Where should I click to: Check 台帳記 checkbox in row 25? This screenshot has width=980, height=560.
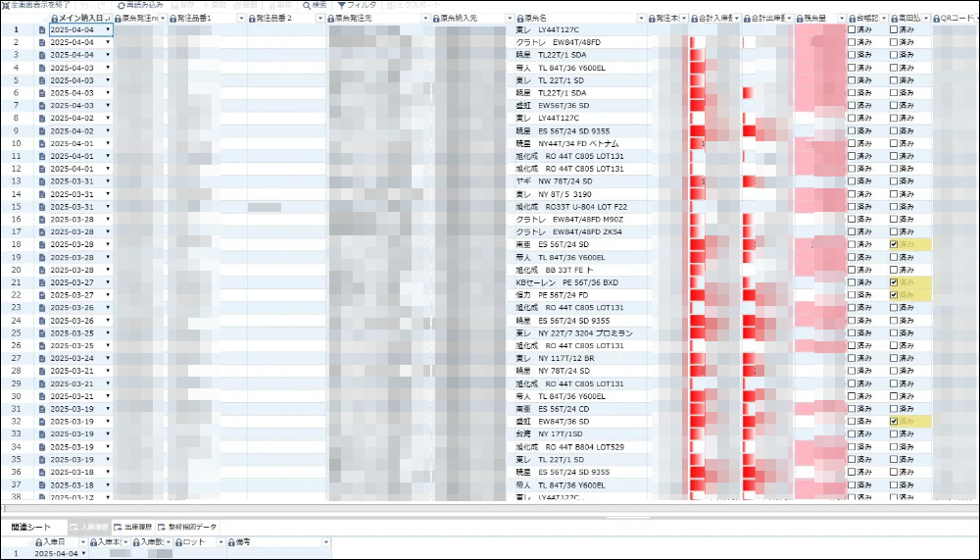coord(852,333)
